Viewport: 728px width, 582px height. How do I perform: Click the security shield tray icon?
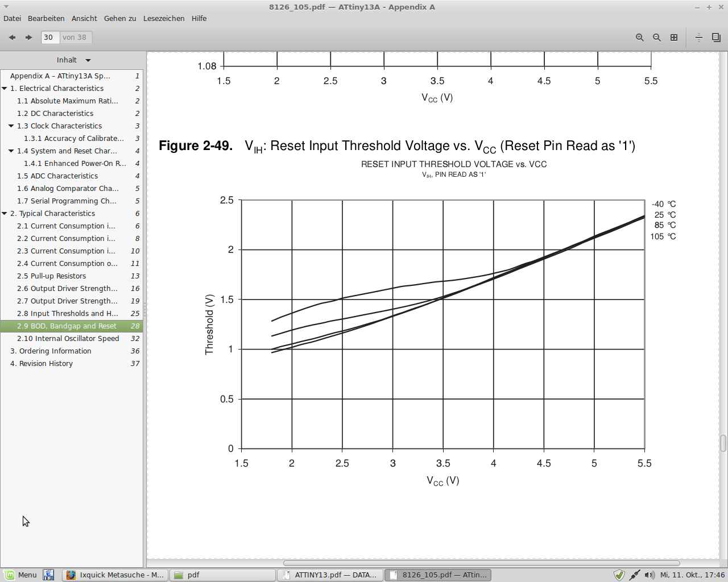tap(619, 575)
